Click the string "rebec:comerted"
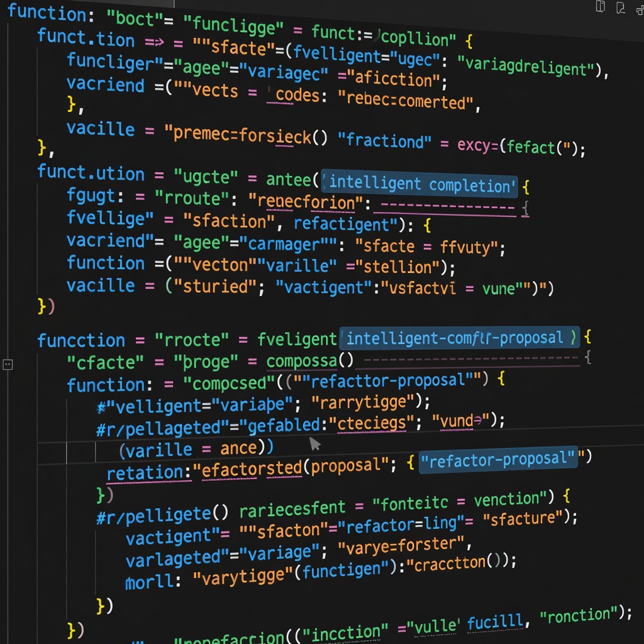Image resolution: width=644 pixels, height=644 pixels. (x=406, y=99)
